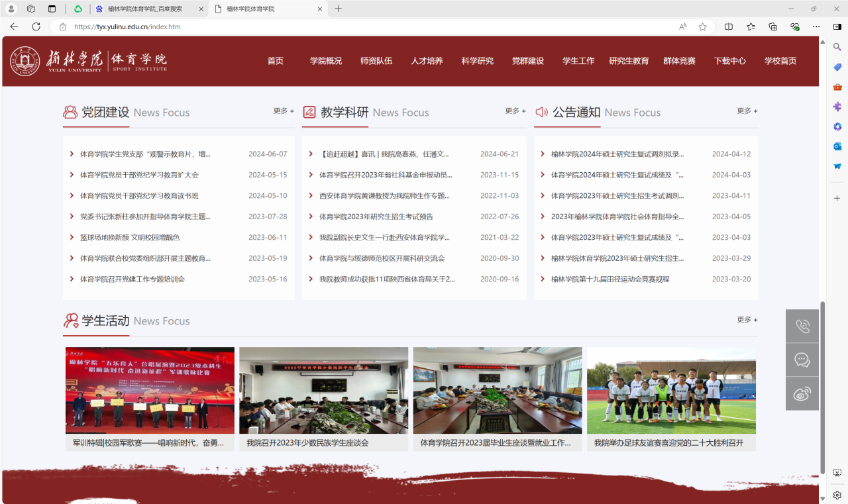Open the WeChat chat floating icon
Screen dimensions: 848x504
(802, 360)
